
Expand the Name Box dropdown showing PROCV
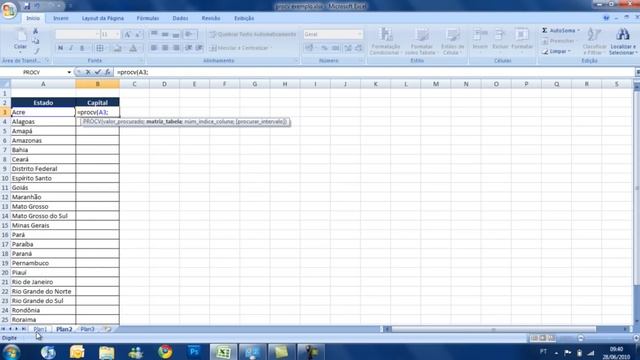coord(69,72)
